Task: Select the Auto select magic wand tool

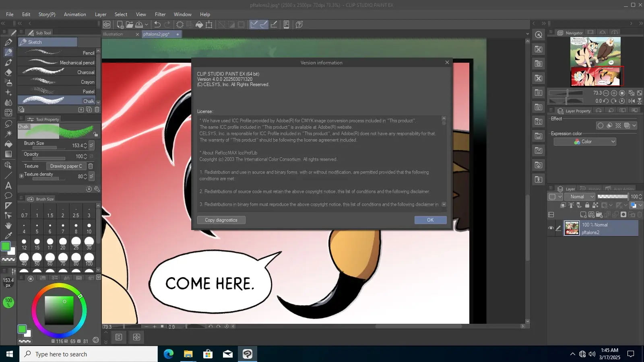Action: (x=8, y=134)
